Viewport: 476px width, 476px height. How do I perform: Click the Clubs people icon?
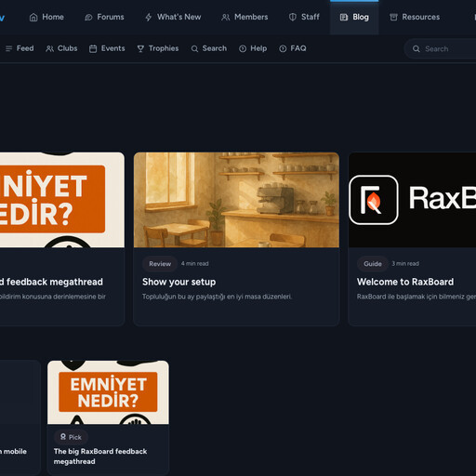pos(49,48)
